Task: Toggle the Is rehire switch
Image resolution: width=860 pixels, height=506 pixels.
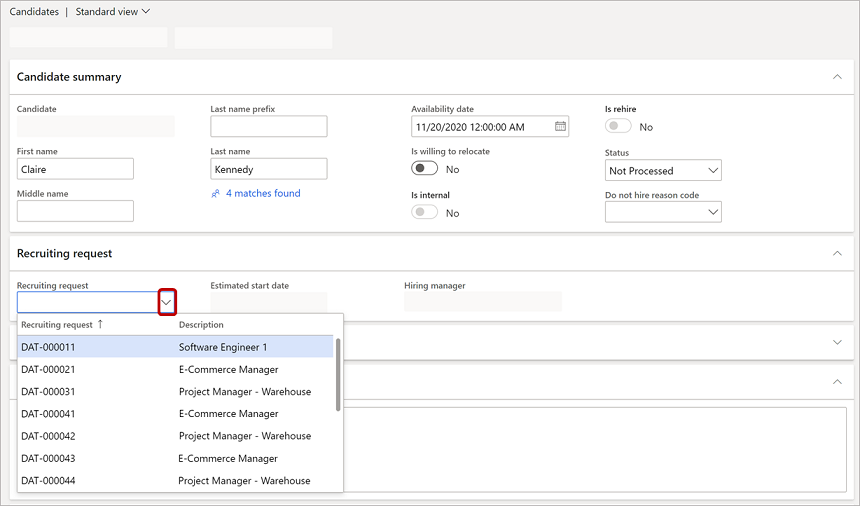Action: (618, 126)
